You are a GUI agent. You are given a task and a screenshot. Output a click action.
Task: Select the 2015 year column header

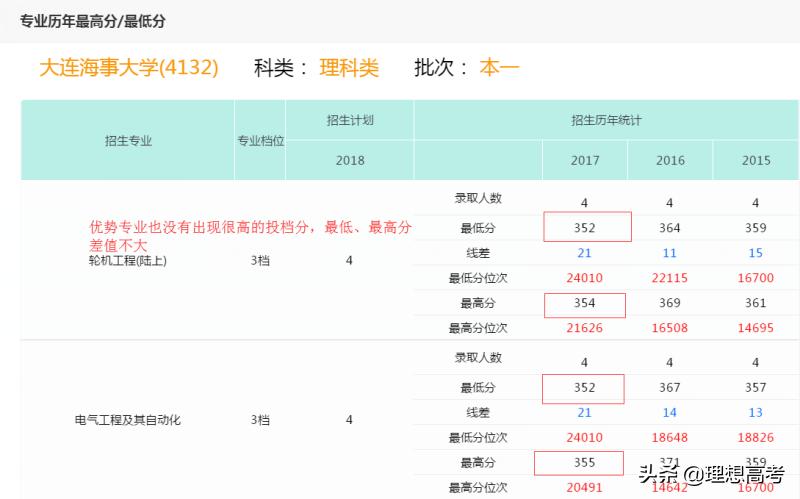point(756,160)
